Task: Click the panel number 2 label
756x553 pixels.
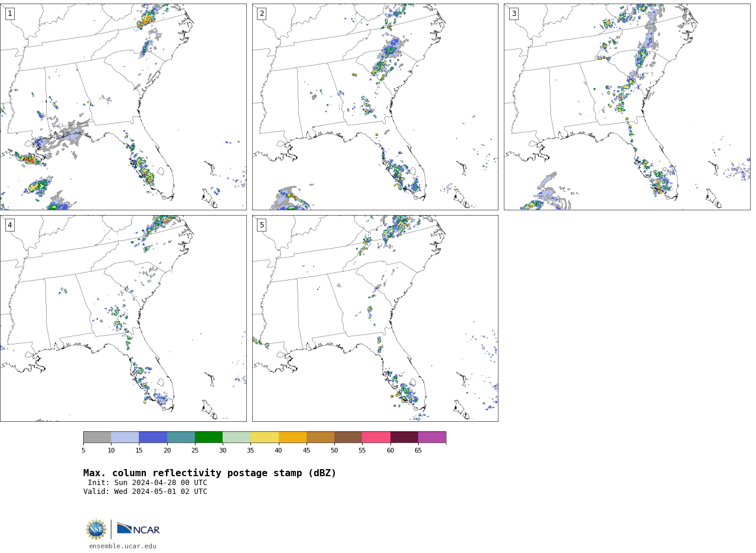Action: [x=262, y=14]
